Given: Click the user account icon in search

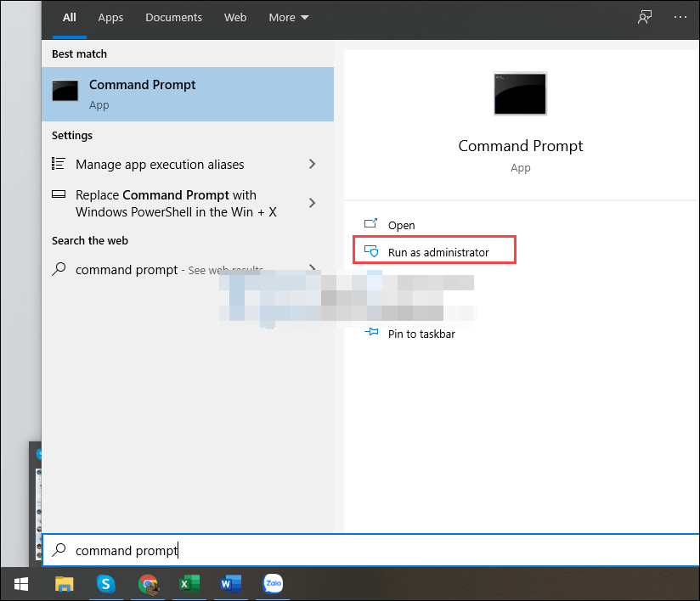Looking at the screenshot, I should 644,17.
